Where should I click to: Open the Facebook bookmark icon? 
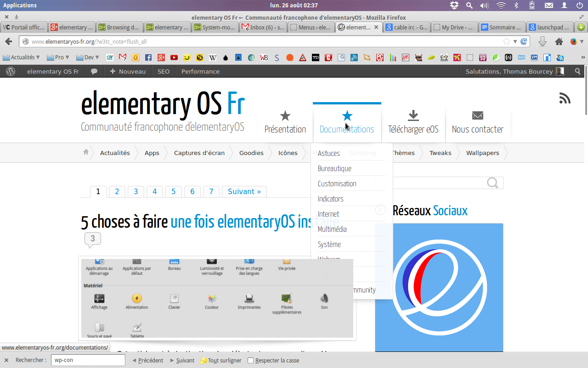[x=148, y=57]
